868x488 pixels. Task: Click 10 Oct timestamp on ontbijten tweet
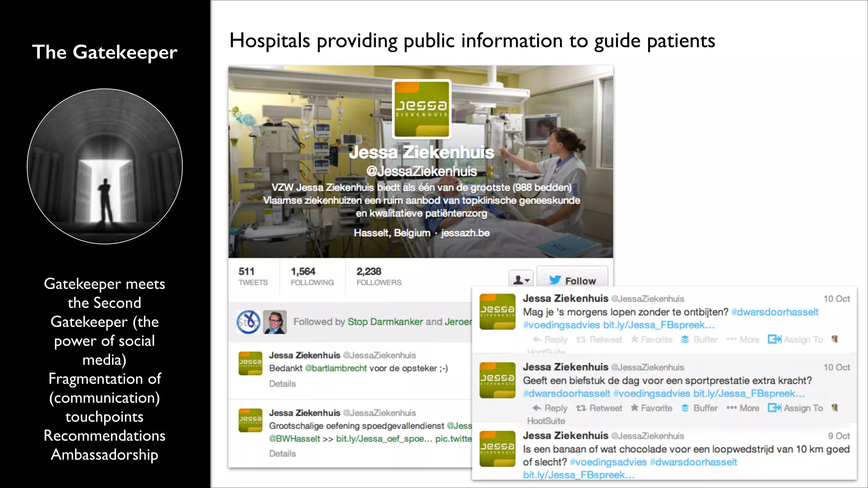click(x=837, y=299)
